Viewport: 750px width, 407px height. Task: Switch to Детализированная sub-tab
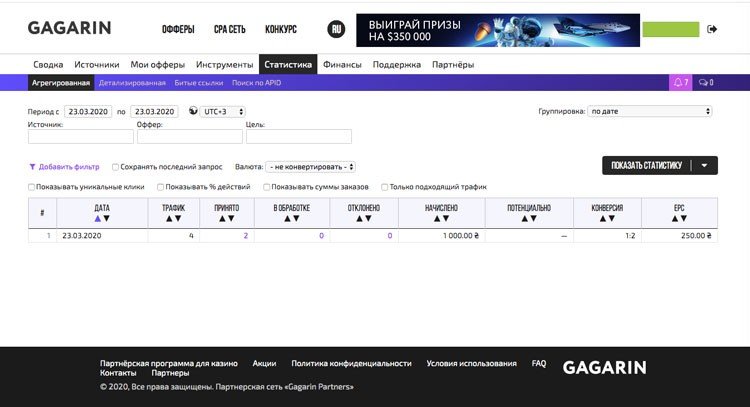[132, 83]
